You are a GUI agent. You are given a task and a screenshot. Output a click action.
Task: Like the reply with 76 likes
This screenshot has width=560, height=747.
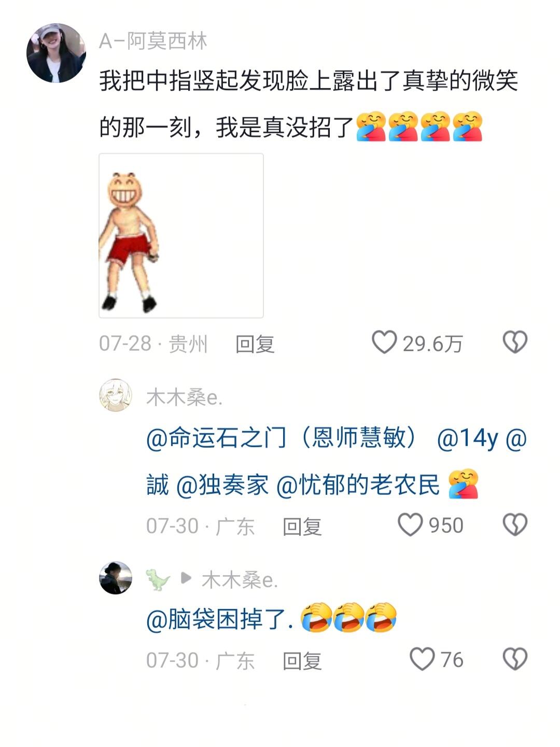(422, 659)
